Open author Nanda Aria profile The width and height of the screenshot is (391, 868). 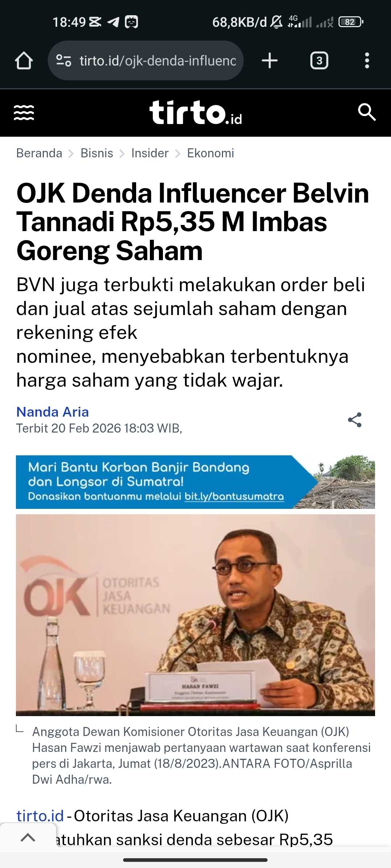[x=52, y=412]
